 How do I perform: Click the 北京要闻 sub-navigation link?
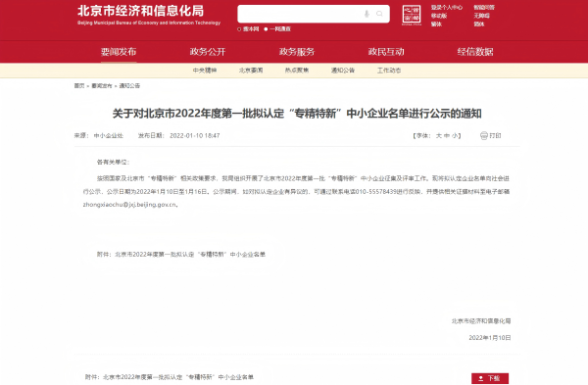(x=251, y=71)
